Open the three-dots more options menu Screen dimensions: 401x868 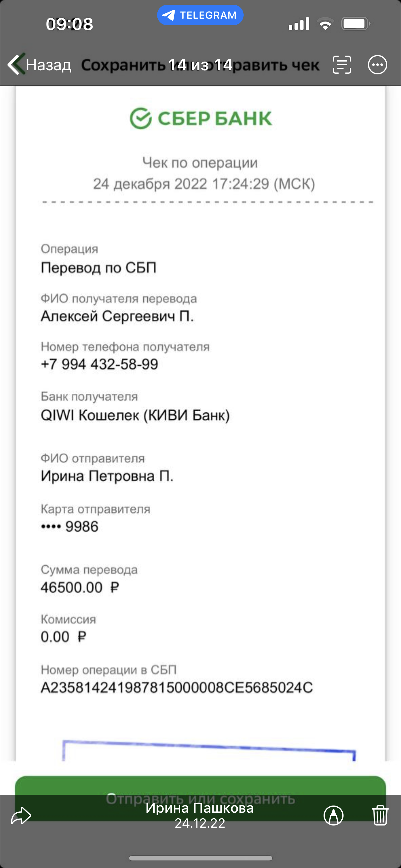point(378,64)
